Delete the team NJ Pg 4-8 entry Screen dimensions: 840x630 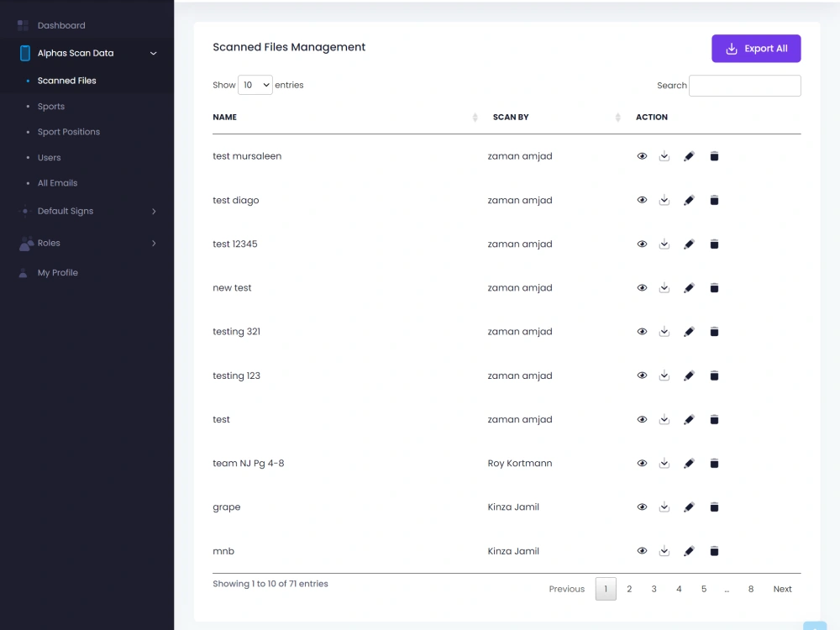pyautogui.click(x=714, y=464)
